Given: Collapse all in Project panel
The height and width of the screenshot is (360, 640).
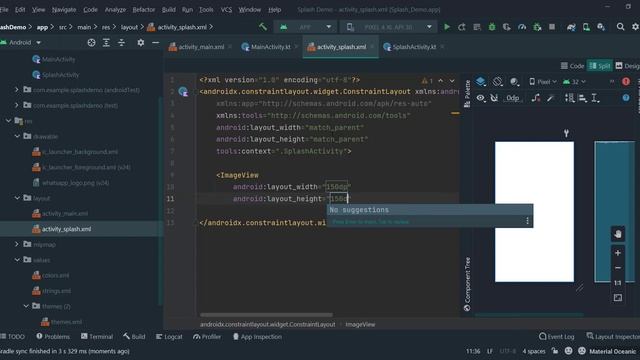Looking at the screenshot, I should (x=121, y=42).
